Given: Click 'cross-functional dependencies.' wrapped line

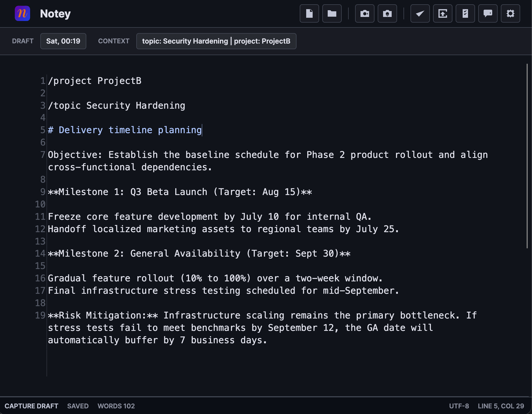Looking at the screenshot, I should point(130,167).
